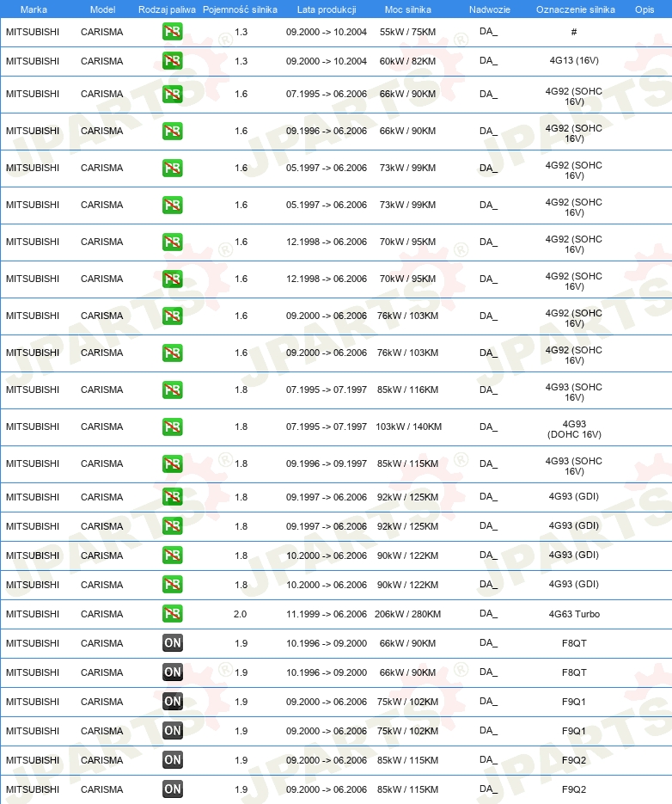The width and height of the screenshot is (672, 804).
Task: Click the 09.2000 -> 10.2004 cell in the 75KM row
Action: click(x=327, y=32)
